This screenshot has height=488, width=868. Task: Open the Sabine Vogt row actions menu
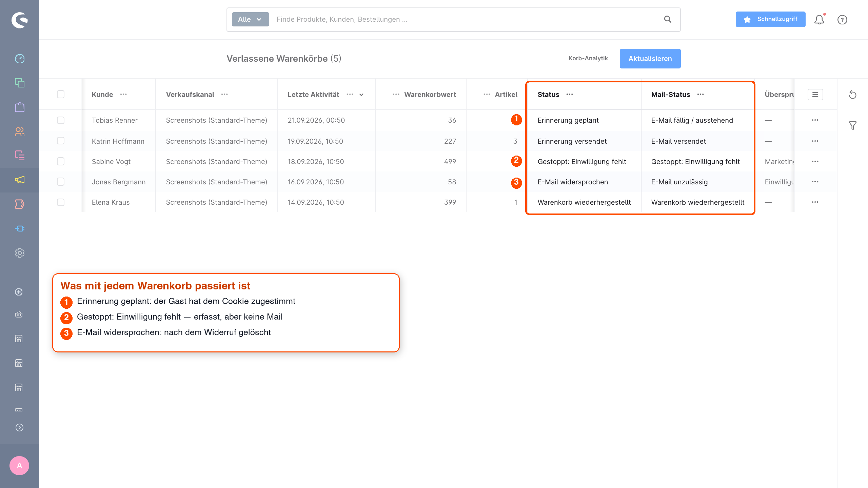coord(815,161)
